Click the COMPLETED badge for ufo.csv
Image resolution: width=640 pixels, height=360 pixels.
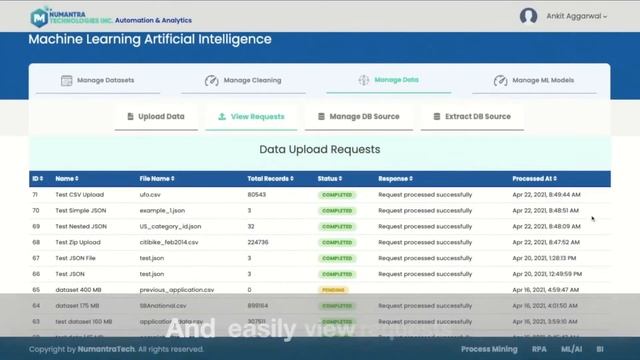point(337,195)
